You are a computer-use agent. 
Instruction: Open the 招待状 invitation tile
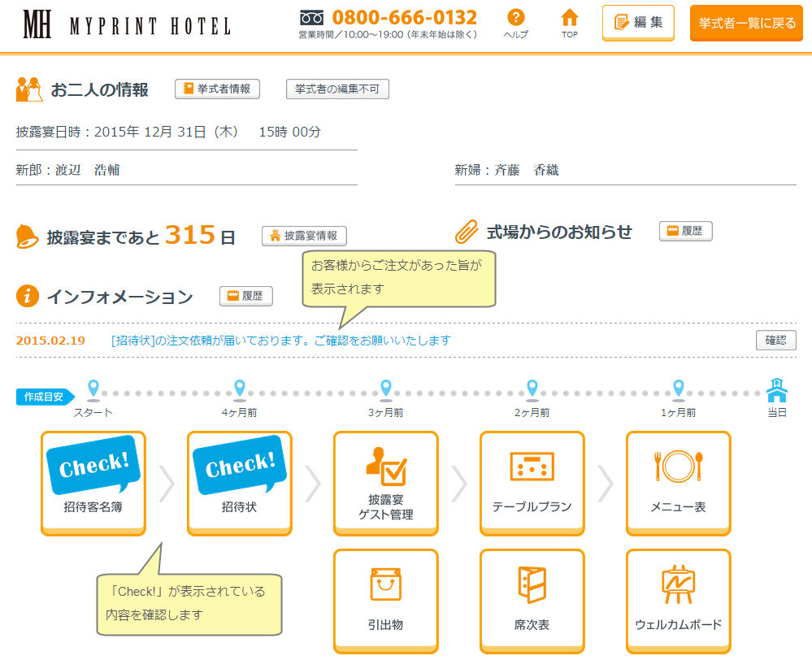tap(240, 483)
